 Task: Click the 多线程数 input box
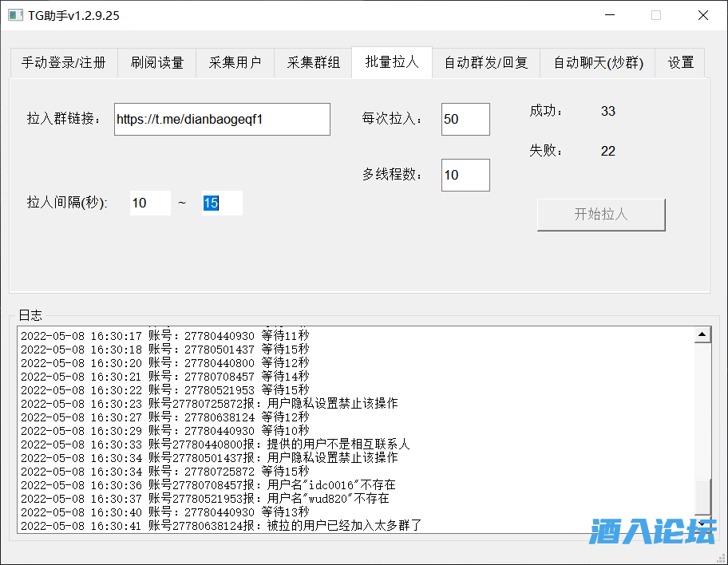pyautogui.click(x=465, y=176)
